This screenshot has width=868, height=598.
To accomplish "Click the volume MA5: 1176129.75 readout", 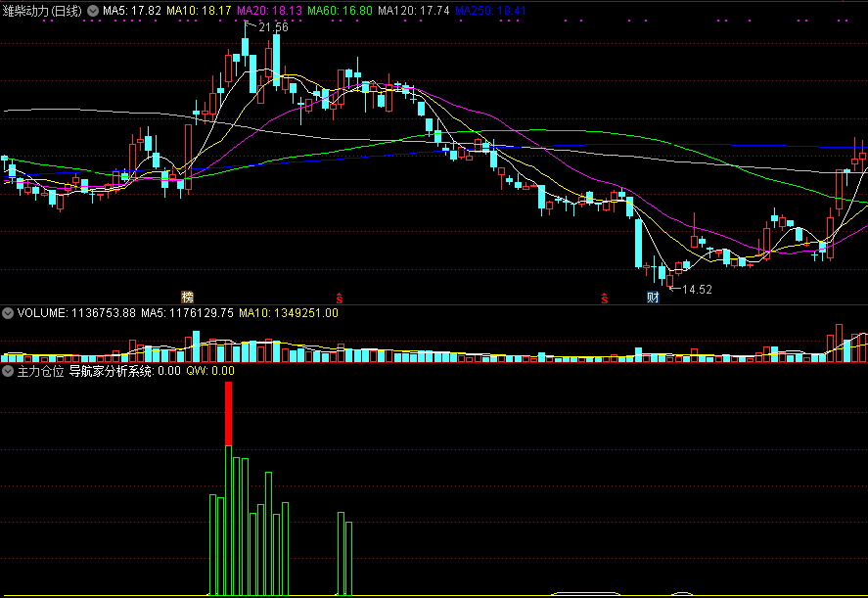I will click(x=187, y=313).
